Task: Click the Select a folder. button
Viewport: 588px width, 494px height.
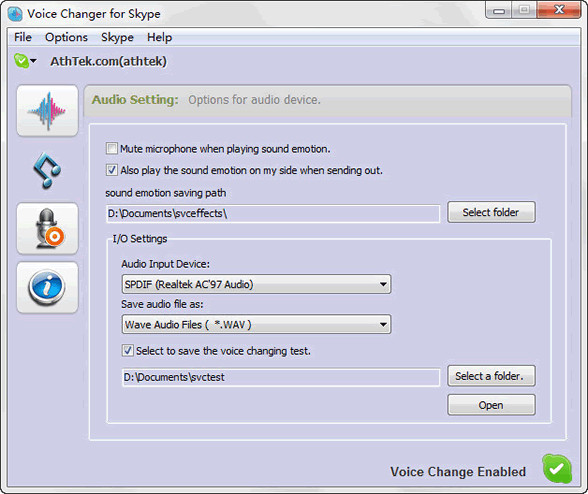Action: [x=491, y=376]
